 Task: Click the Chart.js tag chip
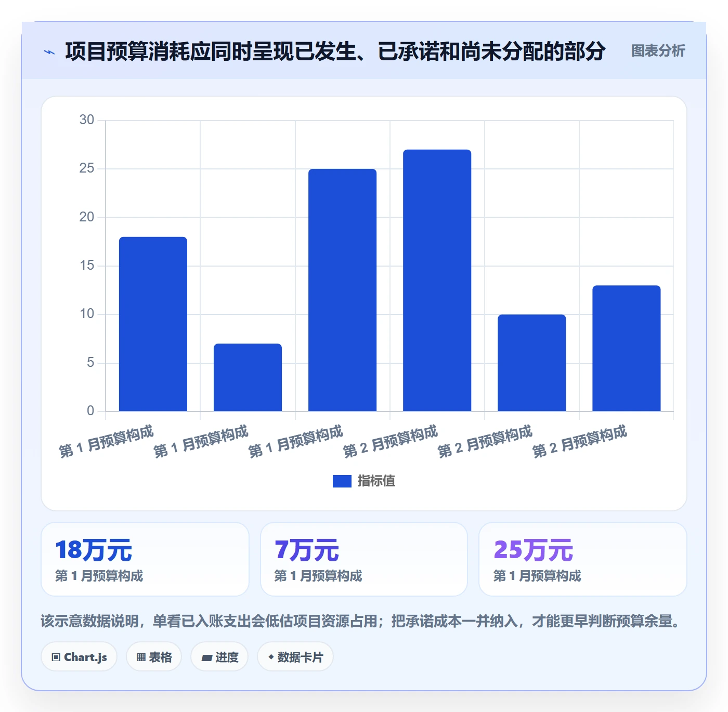coord(79,657)
